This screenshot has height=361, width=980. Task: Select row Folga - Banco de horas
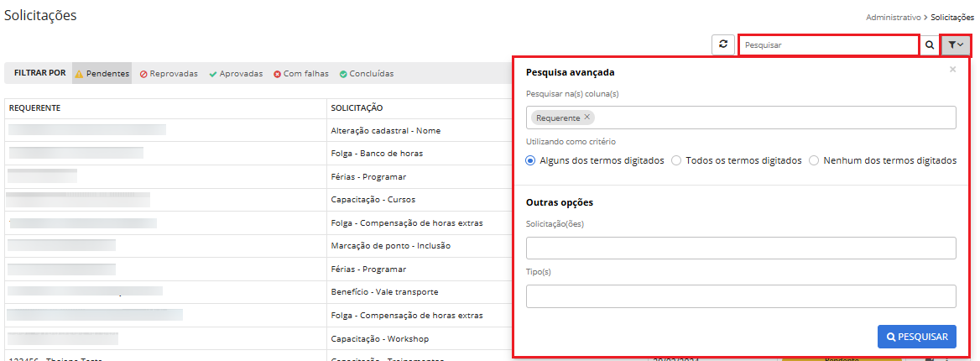[258, 154]
